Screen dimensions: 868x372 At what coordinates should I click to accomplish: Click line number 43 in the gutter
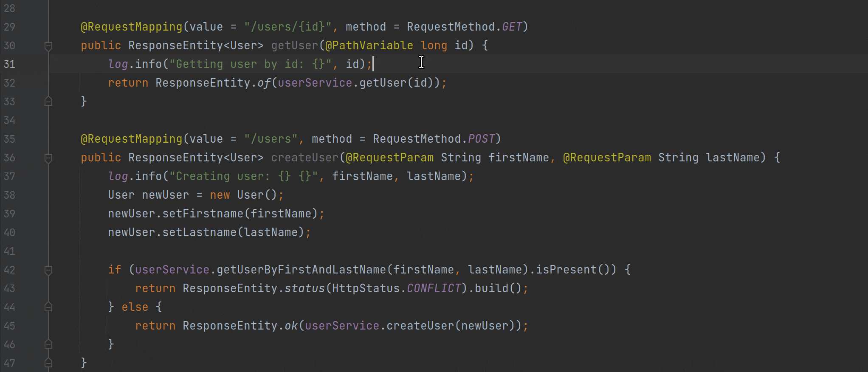point(9,289)
